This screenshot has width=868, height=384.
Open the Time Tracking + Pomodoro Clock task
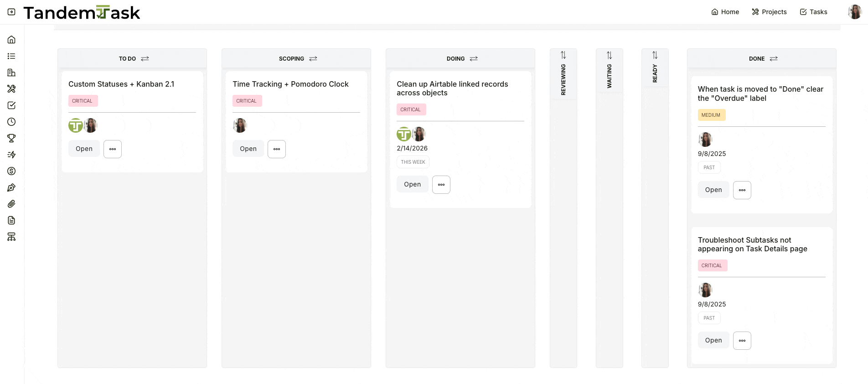(248, 149)
